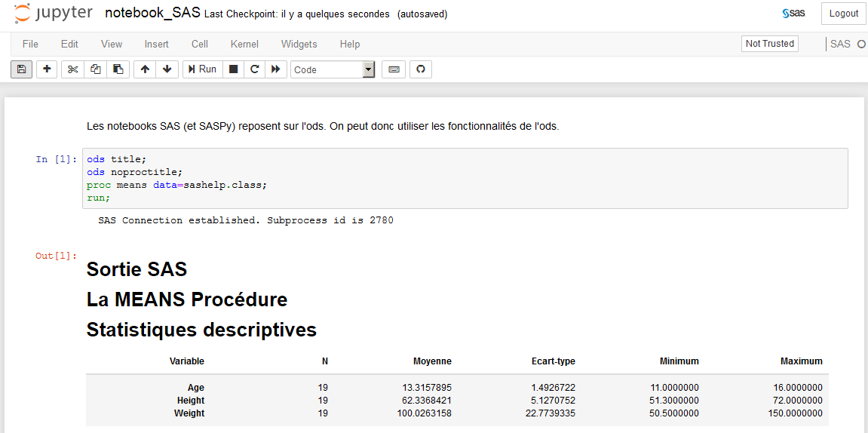Open the File menu
Viewport: 868px width, 433px height.
coord(30,45)
